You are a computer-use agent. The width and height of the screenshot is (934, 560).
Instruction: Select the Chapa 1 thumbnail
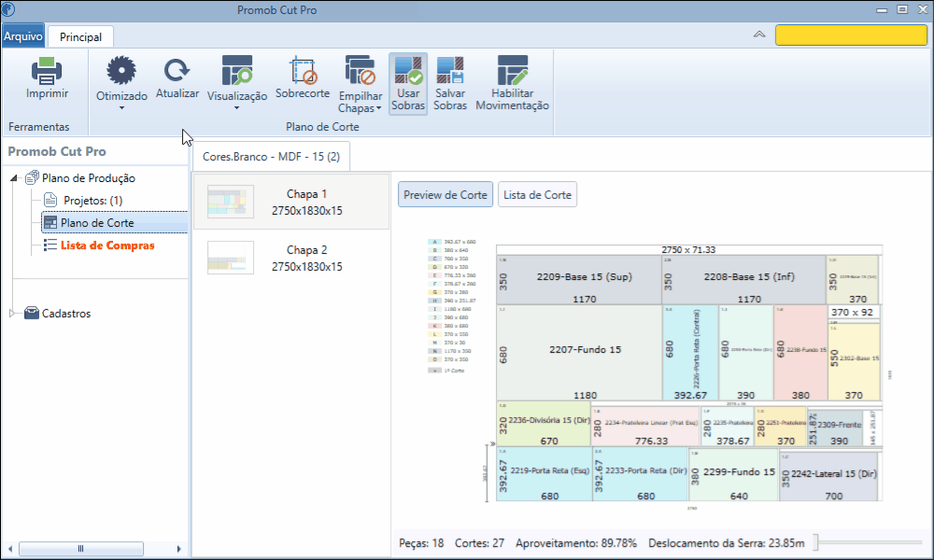(x=231, y=202)
